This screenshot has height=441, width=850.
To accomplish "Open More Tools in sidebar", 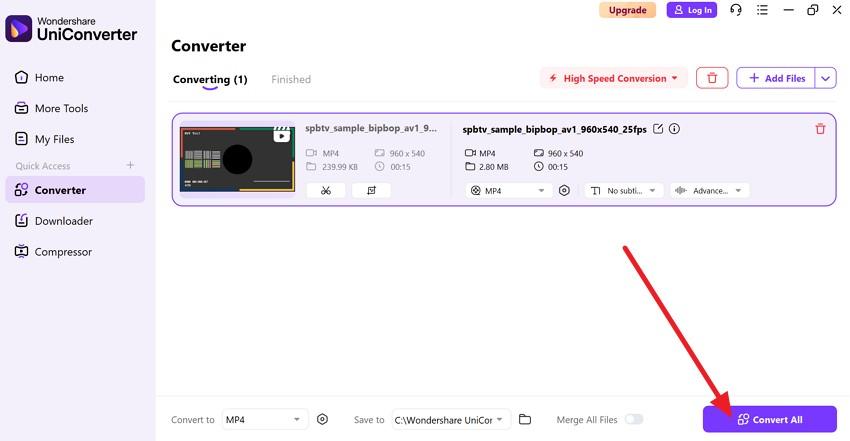I will coord(51,108).
